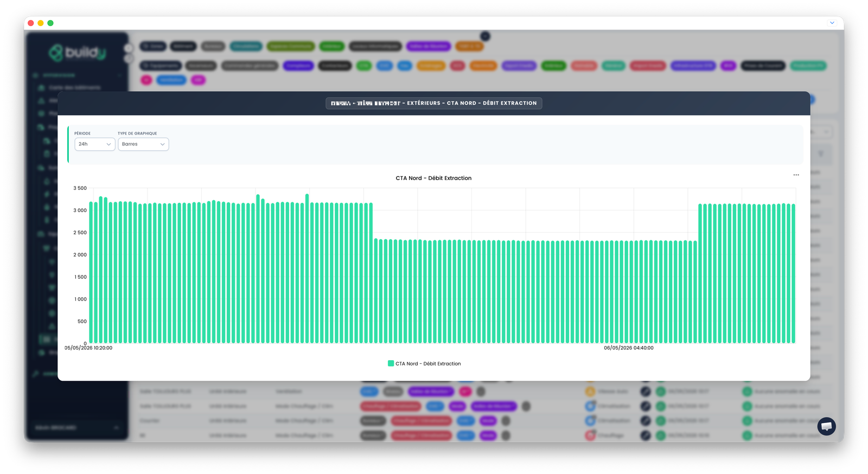The image size is (868, 474).
Task: Open the Type de graphique Barres dropdown
Action: 143,144
